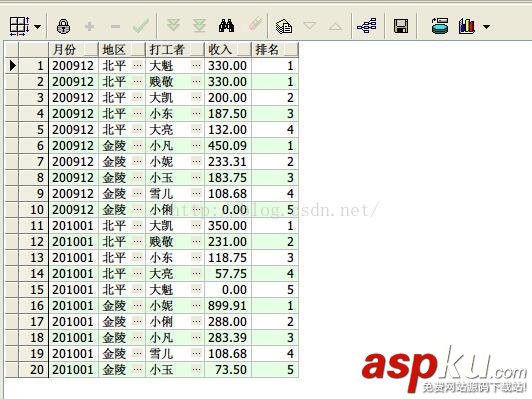Click worker name 雪儿 in row 19
Image resolution: width=532 pixels, height=399 pixels.
pyautogui.click(x=162, y=354)
